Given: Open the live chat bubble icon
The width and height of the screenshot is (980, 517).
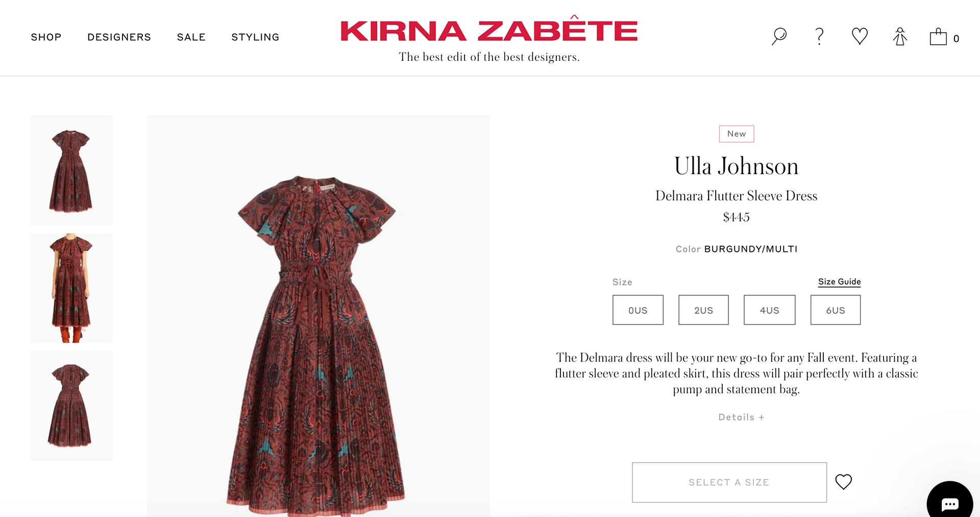Looking at the screenshot, I should [950, 503].
